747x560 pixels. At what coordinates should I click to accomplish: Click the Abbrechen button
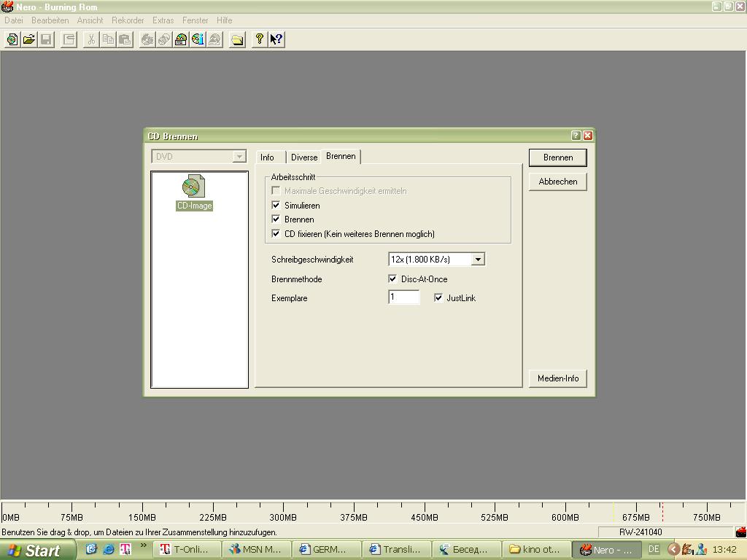(x=557, y=182)
